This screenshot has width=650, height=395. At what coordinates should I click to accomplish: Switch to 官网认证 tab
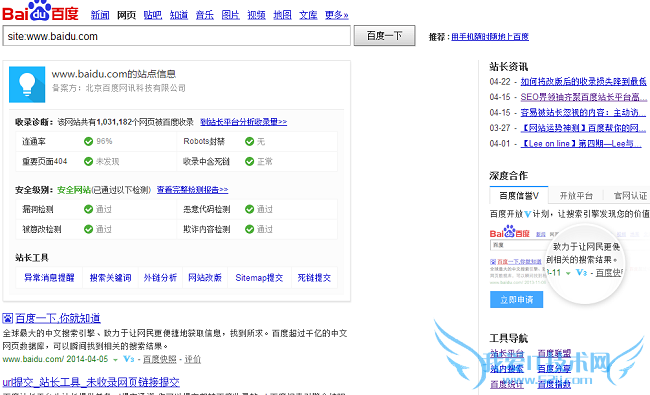(630, 196)
